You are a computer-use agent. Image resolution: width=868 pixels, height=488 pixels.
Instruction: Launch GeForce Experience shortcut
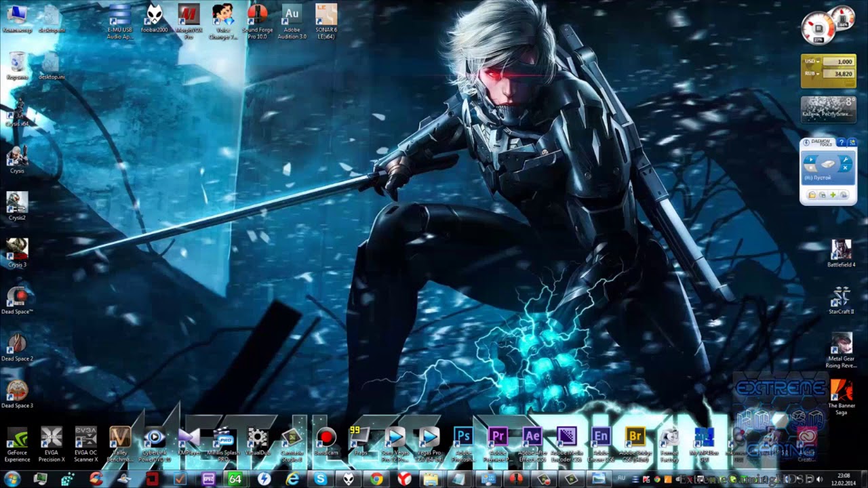pyautogui.click(x=17, y=444)
